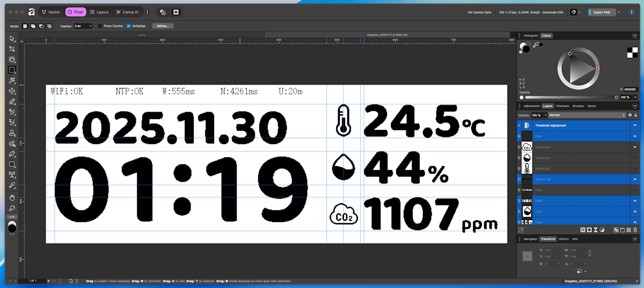Switch to the Vector studio
Viewport: 644px width, 288px height.
51,12
